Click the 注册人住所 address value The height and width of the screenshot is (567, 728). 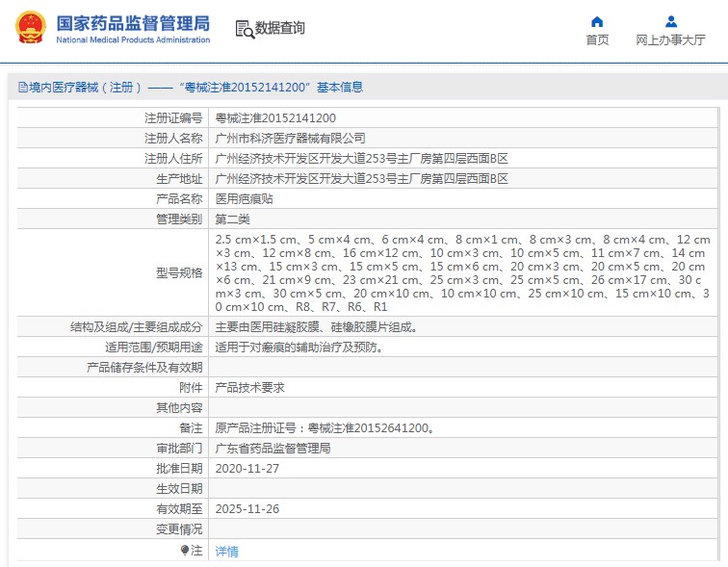(x=362, y=158)
